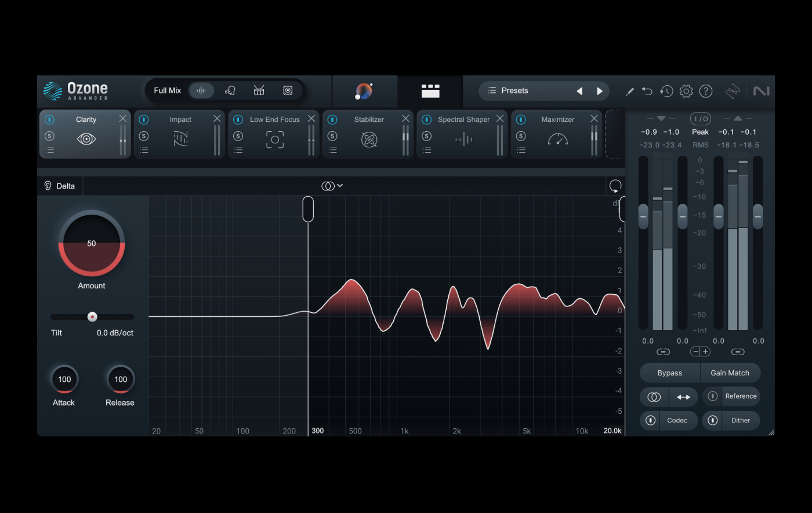Open the undo history clock
Image resolution: width=812 pixels, height=513 pixels.
(x=666, y=91)
